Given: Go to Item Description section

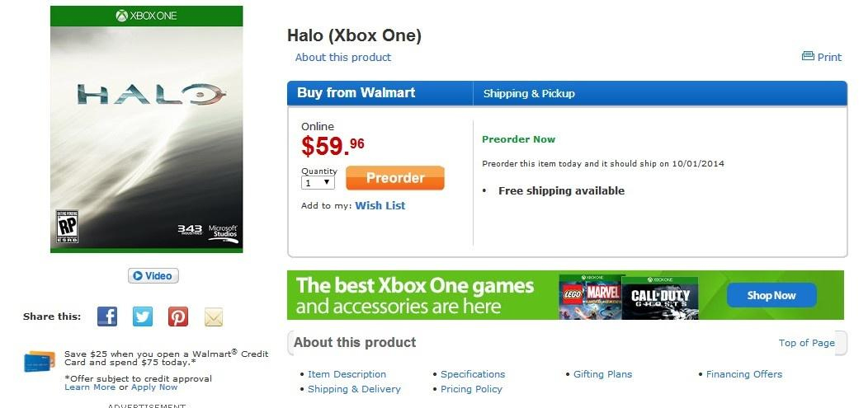Looking at the screenshot, I should (x=347, y=374).
